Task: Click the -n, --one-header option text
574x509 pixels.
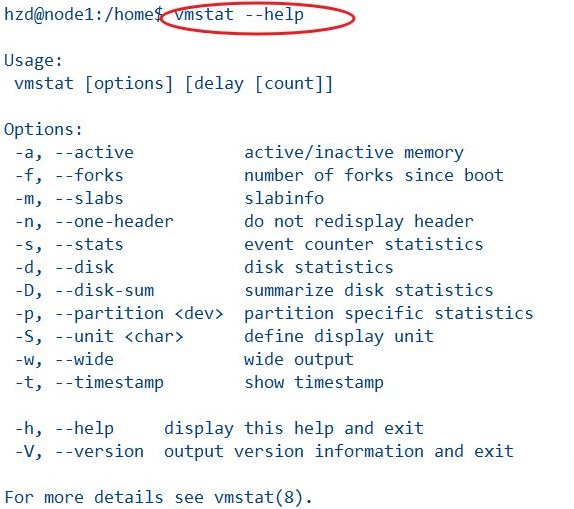Action: (94, 222)
